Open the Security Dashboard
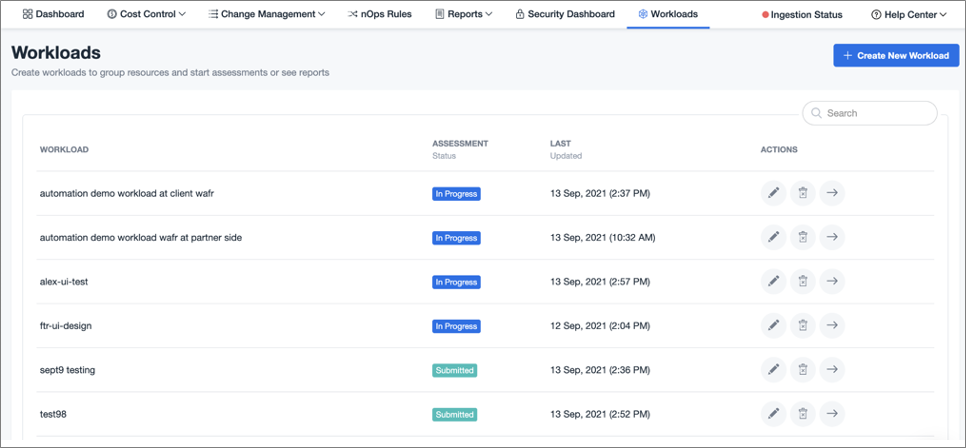966x448 pixels. click(x=565, y=14)
